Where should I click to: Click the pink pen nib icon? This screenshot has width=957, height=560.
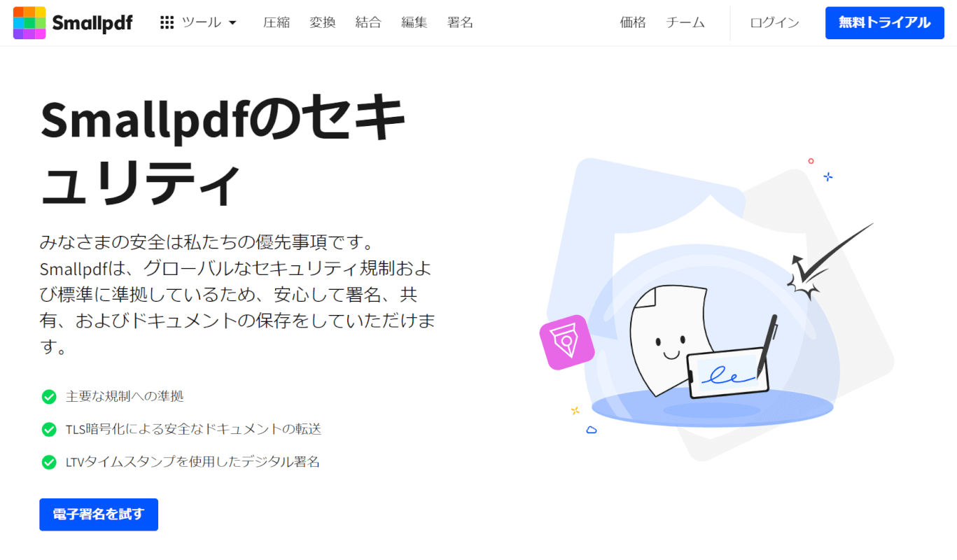[567, 342]
